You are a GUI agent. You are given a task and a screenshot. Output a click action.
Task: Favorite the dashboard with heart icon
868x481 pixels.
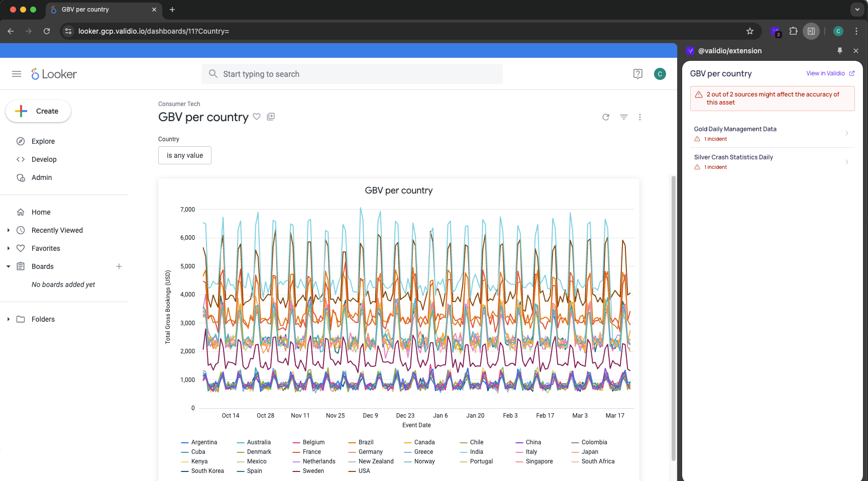[x=257, y=117]
